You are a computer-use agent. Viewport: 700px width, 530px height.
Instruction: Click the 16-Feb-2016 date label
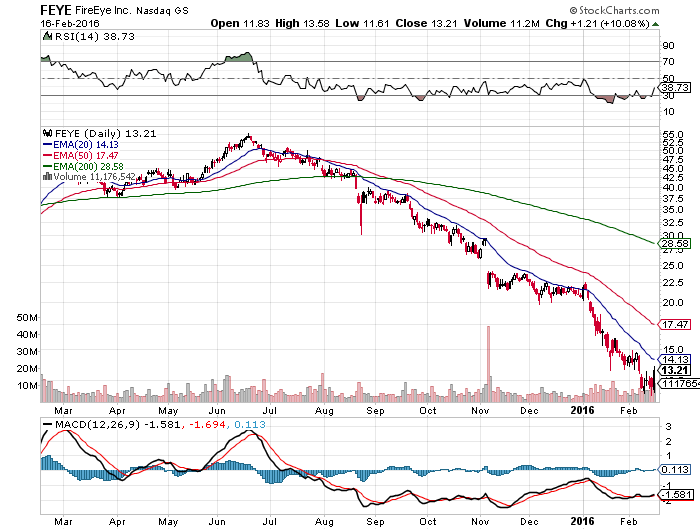(x=70, y=24)
